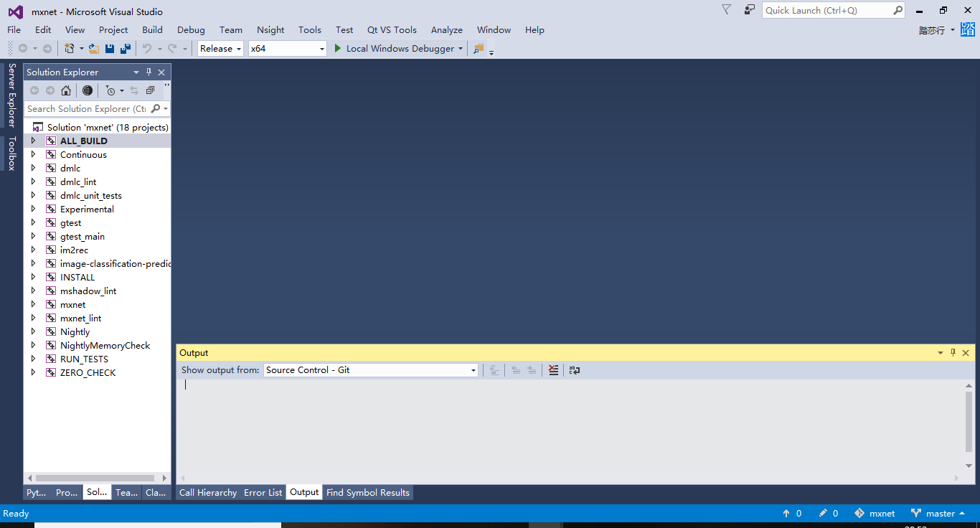Pin the Output window with auto-hide icon
The height and width of the screenshot is (528, 980).
point(953,352)
